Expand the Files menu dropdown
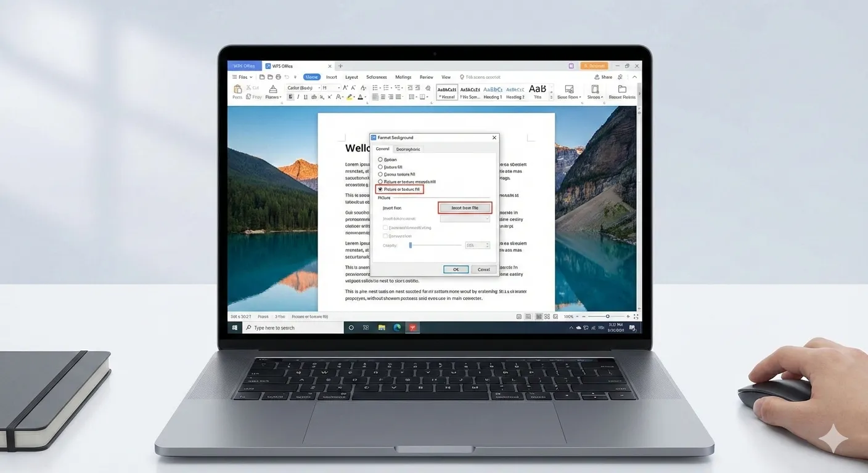Image resolution: width=868 pixels, height=473 pixels. (x=242, y=77)
